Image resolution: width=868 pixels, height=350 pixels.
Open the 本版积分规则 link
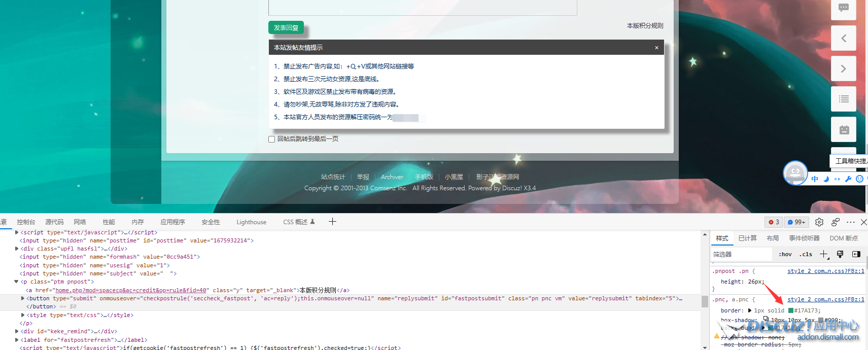point(645,26)
